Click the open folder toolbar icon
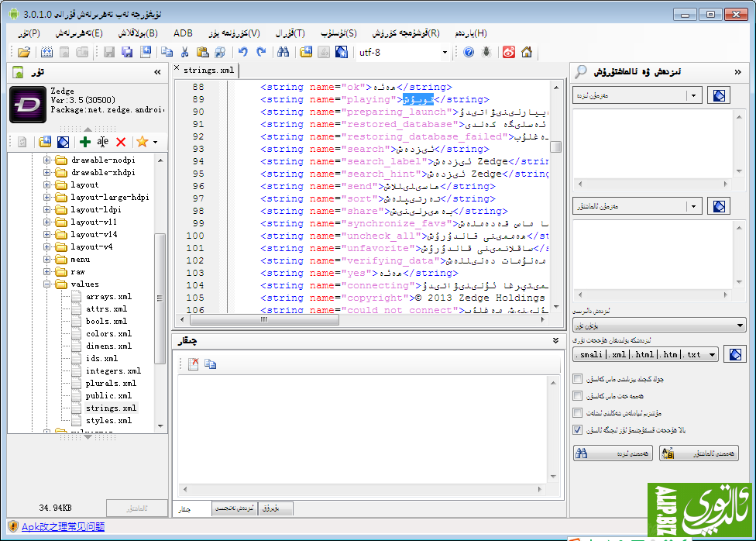Screen dimensions: 756x541 [24, 53]
